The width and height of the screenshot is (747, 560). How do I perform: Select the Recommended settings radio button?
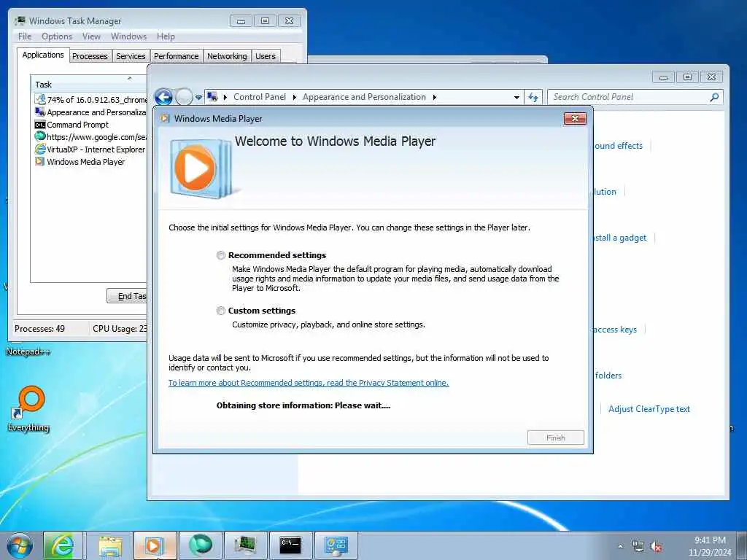tap(220, 255)
